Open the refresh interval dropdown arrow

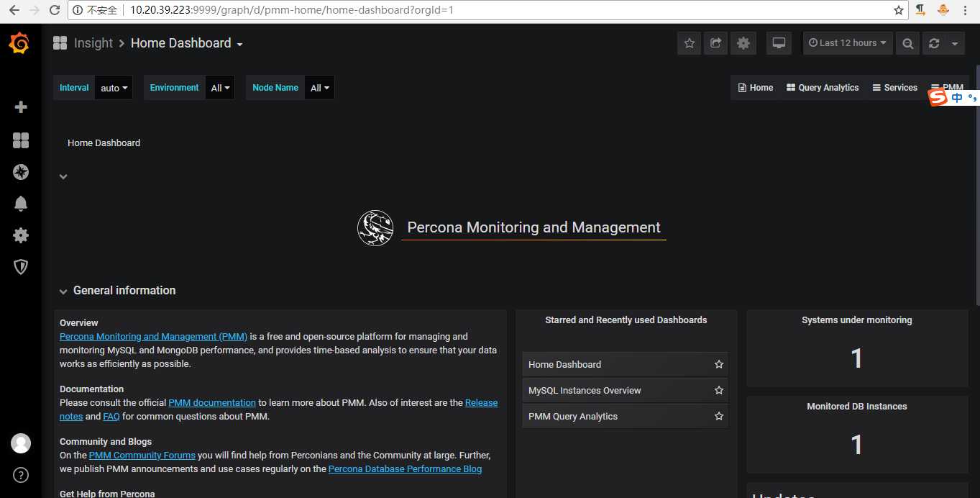point(954,43)
